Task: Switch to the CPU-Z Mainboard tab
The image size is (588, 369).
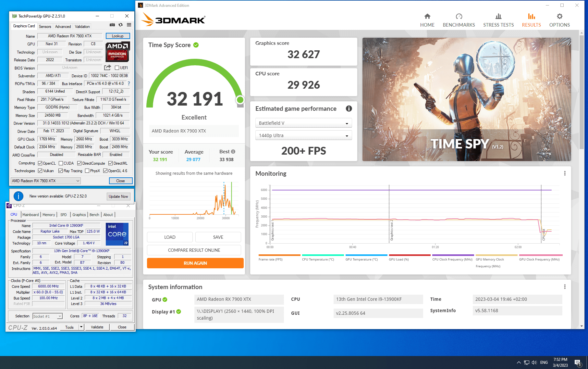Action: pos(31,215)
